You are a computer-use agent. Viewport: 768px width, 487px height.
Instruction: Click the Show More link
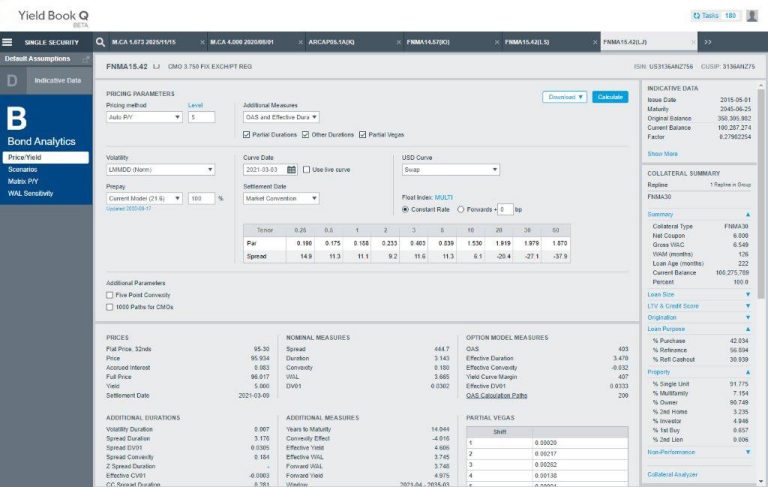(x=663, y=154)
